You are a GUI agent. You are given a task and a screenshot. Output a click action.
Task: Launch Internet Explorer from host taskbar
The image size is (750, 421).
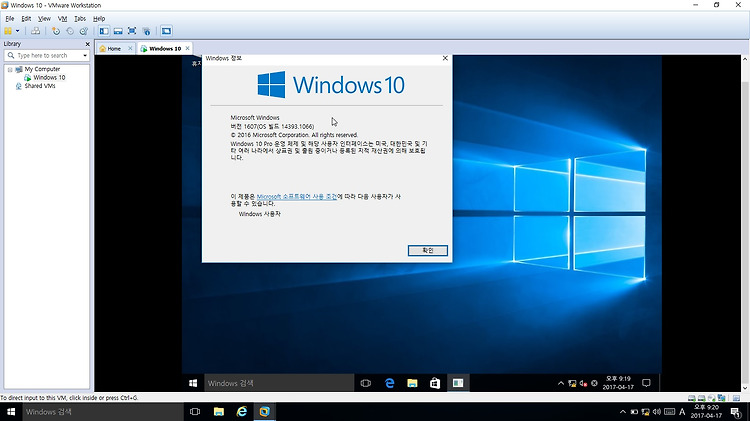click(x=242, y=412)
